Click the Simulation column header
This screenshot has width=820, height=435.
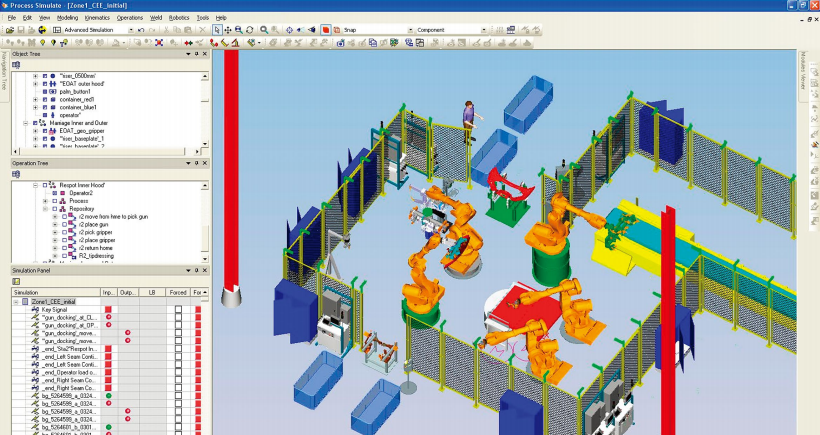pyautogui.click(x=56, y=292)
